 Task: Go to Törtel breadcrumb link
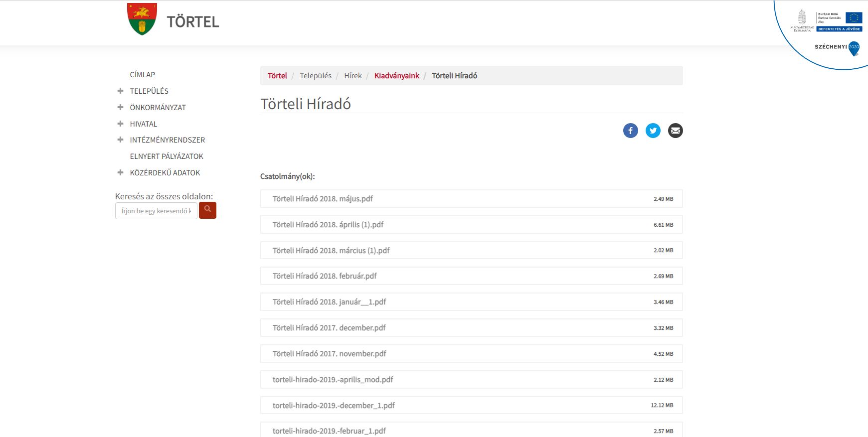point(277,76)
